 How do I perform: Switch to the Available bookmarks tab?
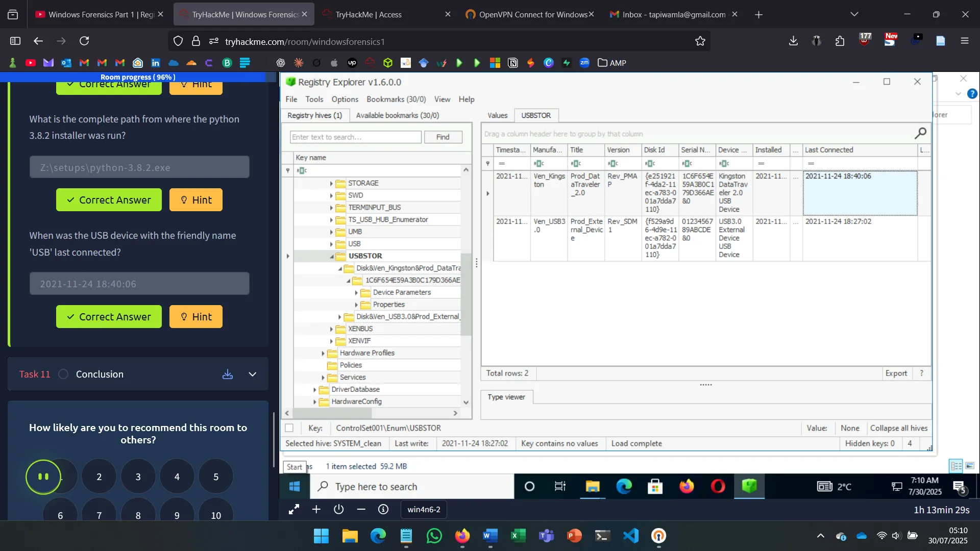(x=397, y=115)
